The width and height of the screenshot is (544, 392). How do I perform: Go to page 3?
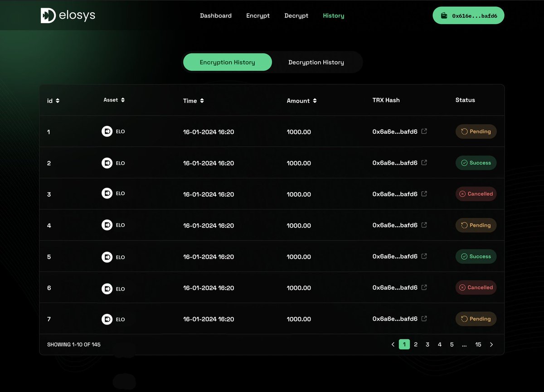pos(427,345)
